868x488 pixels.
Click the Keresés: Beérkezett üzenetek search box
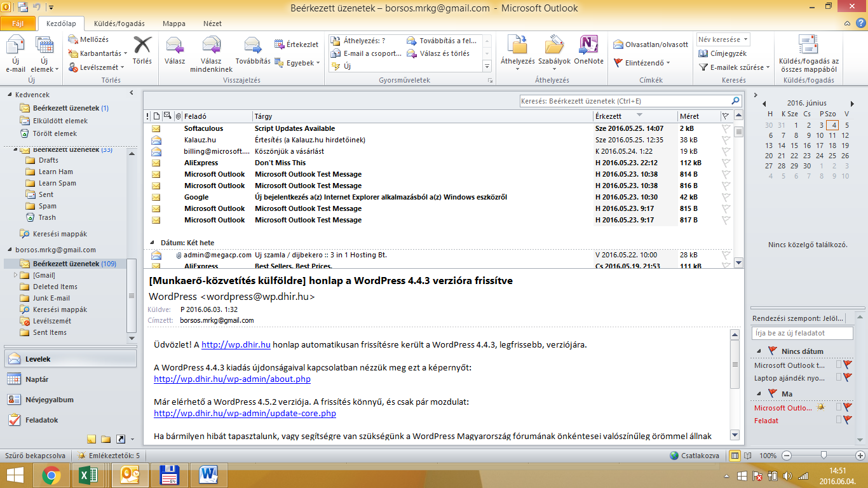click(x=624, y=101)
